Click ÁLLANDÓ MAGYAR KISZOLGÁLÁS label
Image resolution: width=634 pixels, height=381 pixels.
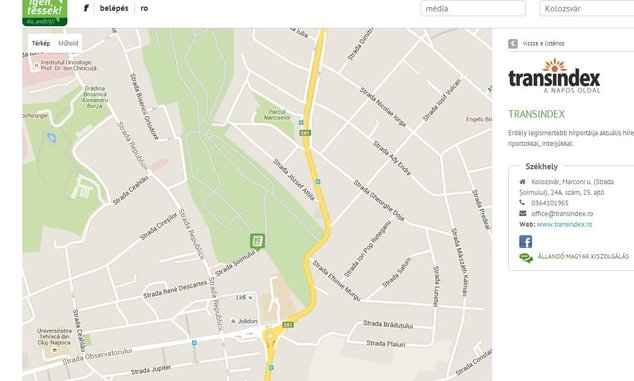(583, 256)
